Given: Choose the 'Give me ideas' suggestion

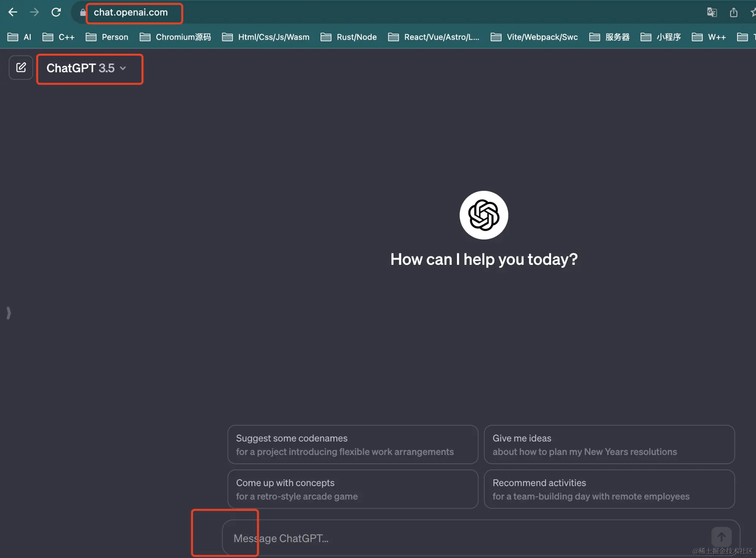Looking at the screenshot, I should point(609,445).
